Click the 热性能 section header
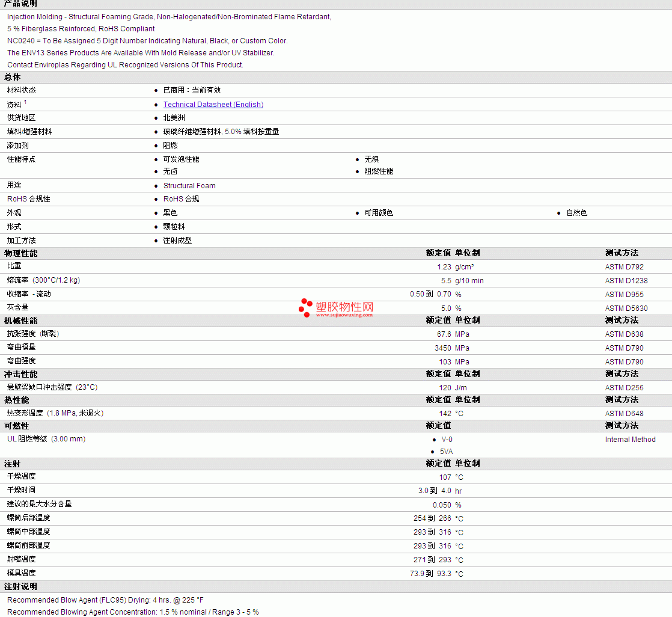672x617 pixels. click(17, 400)
